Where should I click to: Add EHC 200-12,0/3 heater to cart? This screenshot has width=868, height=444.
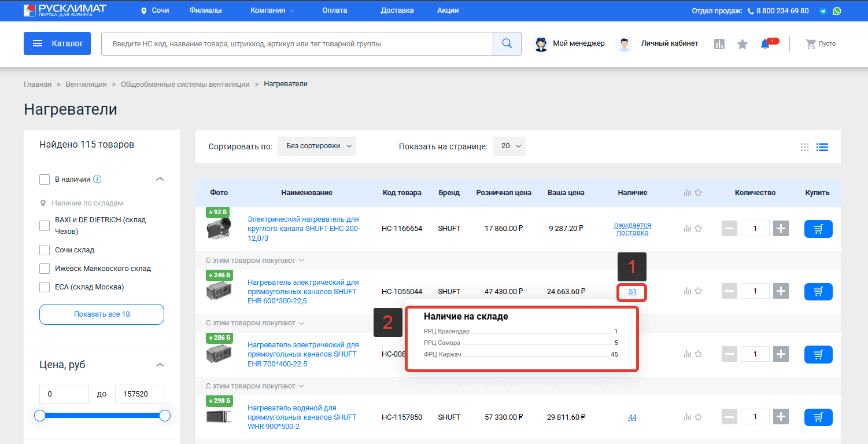click(x=818, y=229)
